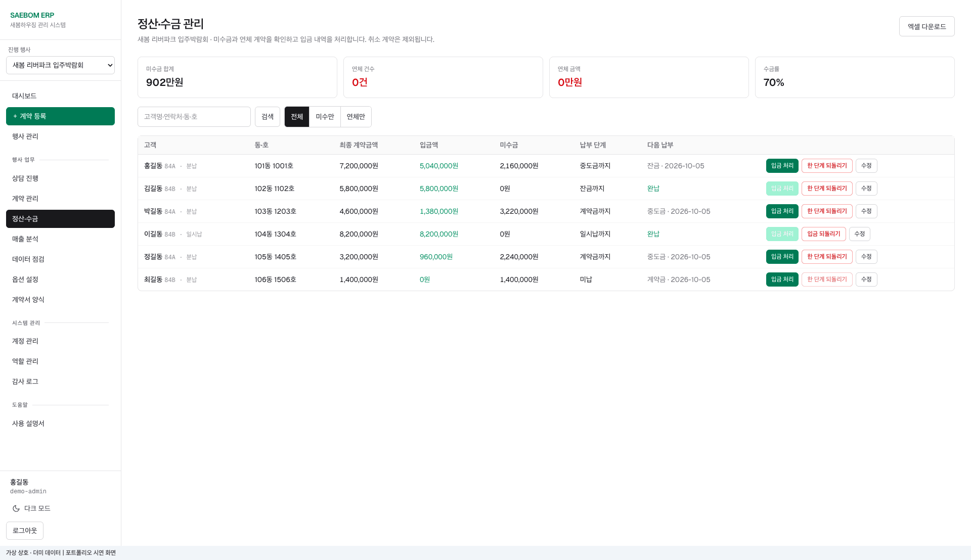The width and height of the screenshot is (971, 560).
Task: Open 역할 관리 in the sidebar
Action: 60,361
